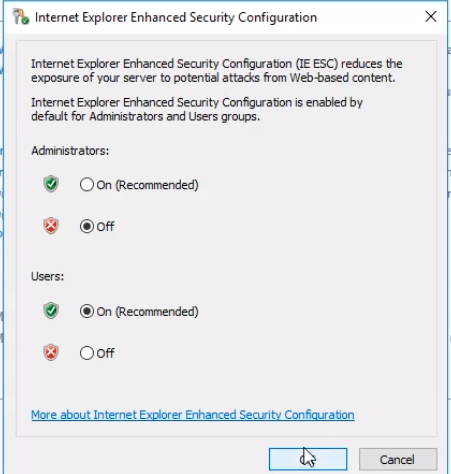
Task: Close the dialog with the X button
Action: (431, 16)
